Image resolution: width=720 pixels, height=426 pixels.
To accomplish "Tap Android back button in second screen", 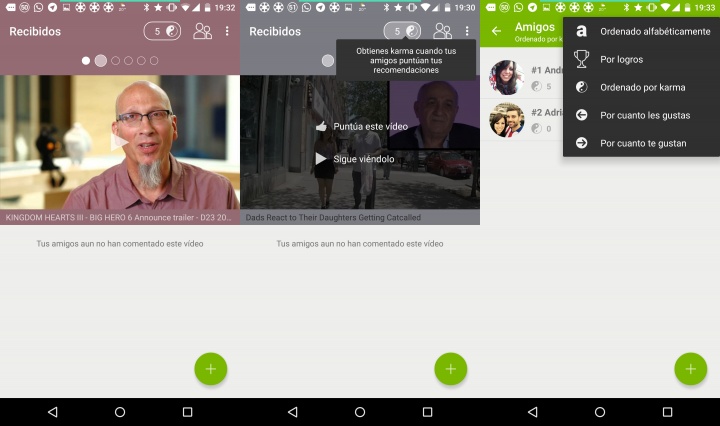I will click(292, 412).
